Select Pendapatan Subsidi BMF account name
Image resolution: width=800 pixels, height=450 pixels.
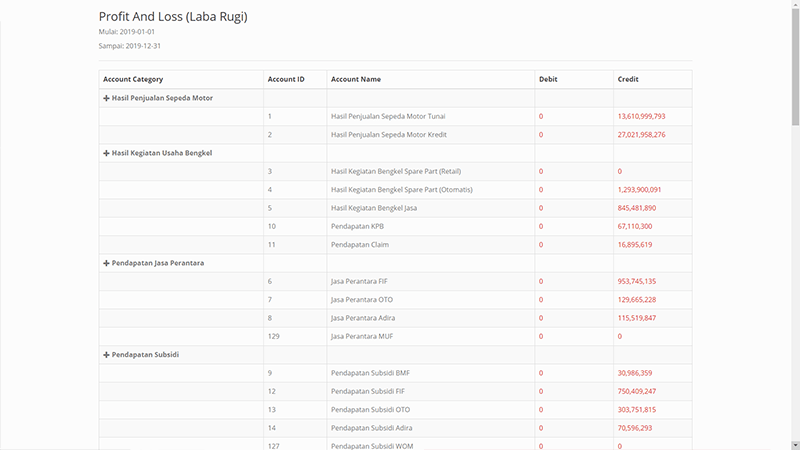(x=370, y=373)
